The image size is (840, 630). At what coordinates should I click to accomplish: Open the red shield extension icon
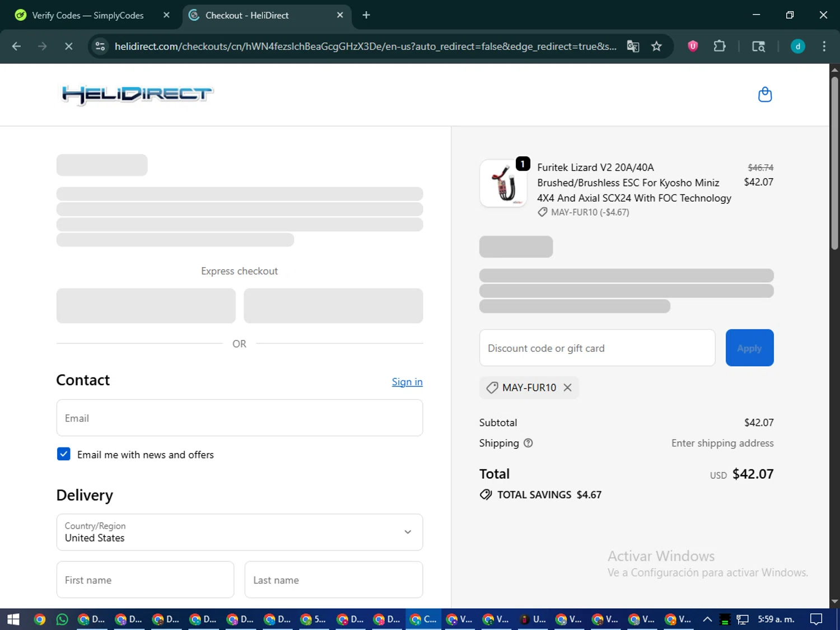pos(693,46)
